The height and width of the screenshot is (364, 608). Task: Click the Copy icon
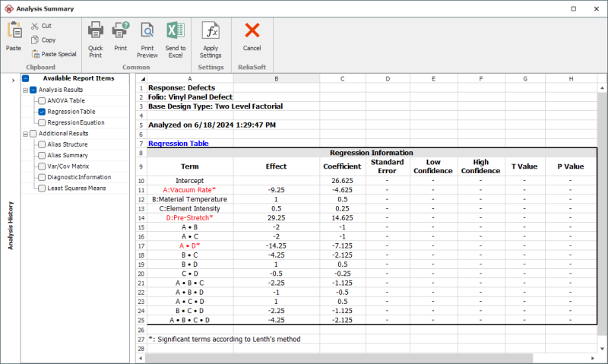(36, 40)
